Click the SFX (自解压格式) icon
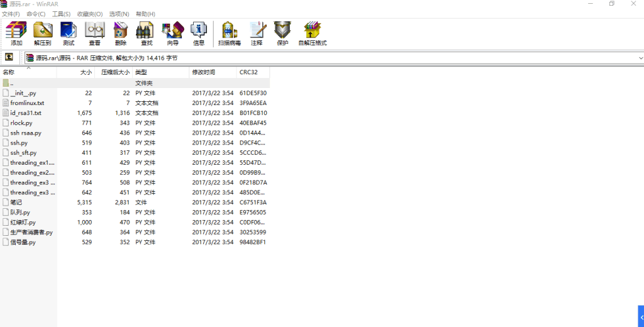The width and height of the screenshot is (644, 327). tap(313, 33)
